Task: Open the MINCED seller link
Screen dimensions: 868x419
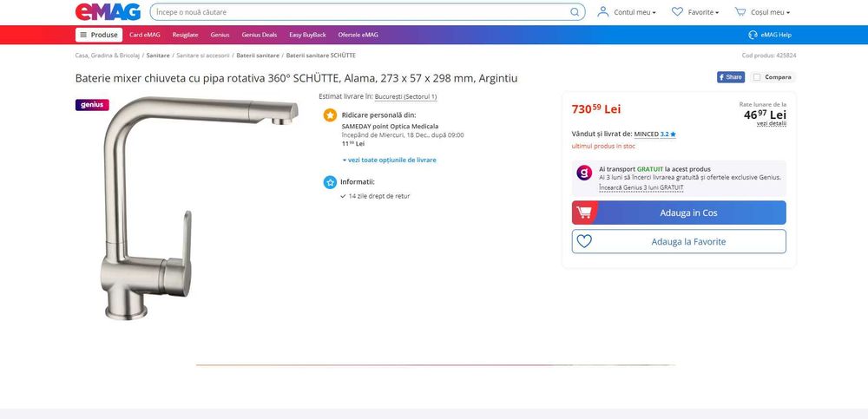Action: pos(647,134)
